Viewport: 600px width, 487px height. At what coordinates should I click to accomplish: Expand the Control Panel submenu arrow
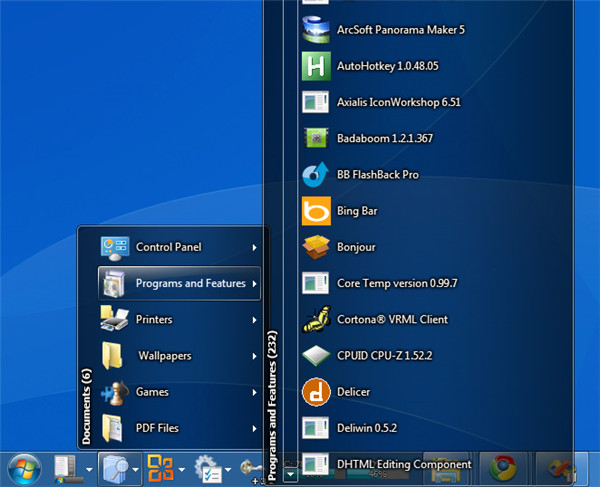coord(254,247)
